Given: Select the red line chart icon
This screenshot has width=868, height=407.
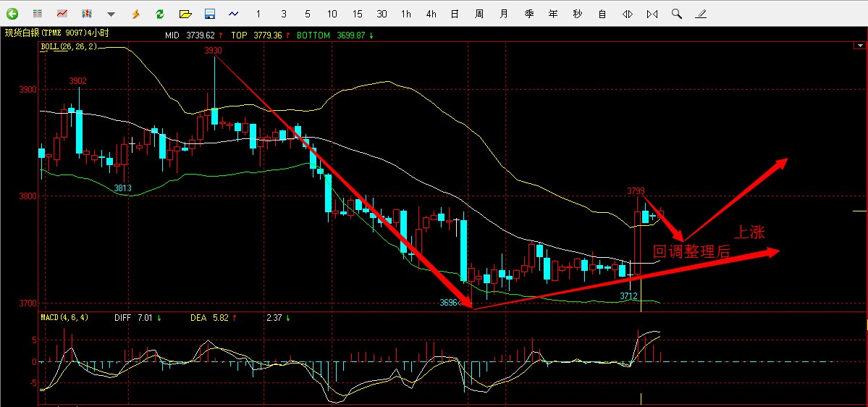Looking at the screenshot, I should click(x=62, y=14).
